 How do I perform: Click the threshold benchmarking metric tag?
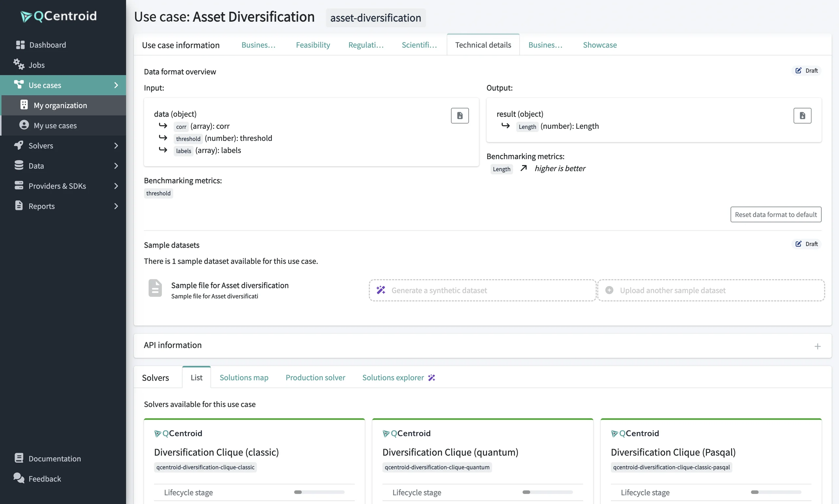coord(158,193)
